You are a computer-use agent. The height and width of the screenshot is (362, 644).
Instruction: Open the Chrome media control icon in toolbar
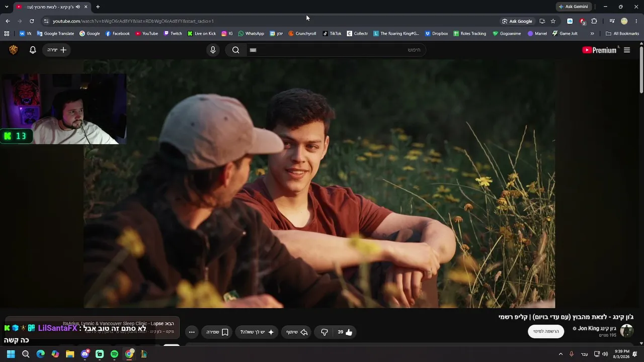click(x=612, y=21)
